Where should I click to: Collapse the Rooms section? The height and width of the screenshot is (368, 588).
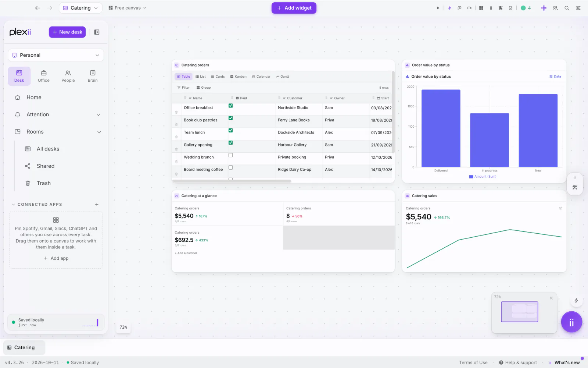coord(99,132)
